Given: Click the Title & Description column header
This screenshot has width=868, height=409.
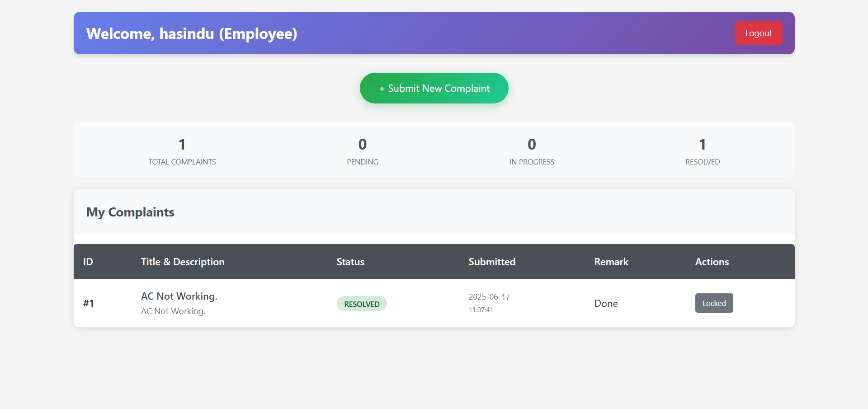Looking at the screenshot, I should (183, 262).
